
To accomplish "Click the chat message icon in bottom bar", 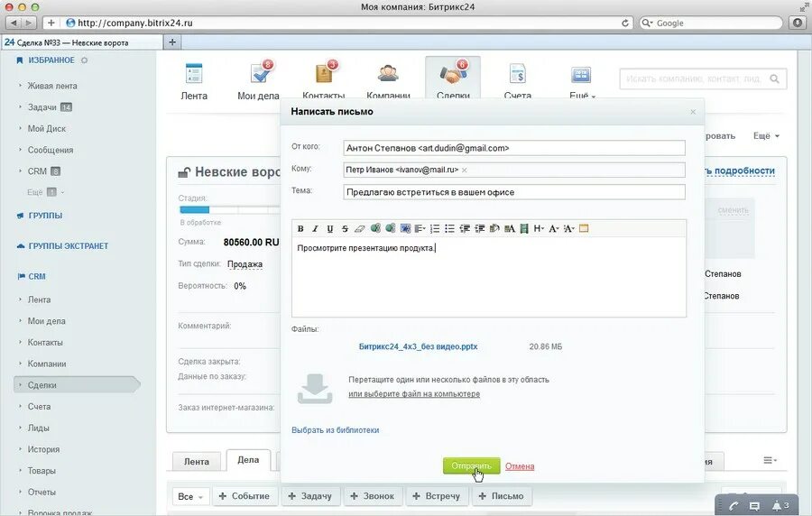I will [x=754, y=506].
